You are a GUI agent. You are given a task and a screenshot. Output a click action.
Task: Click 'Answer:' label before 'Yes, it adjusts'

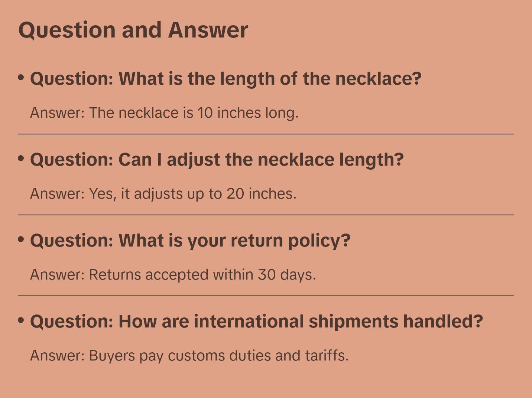tap(58, 194)
